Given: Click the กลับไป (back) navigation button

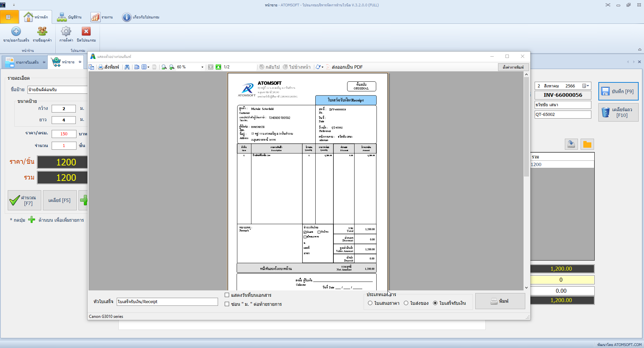Looking at the screenshot, I should (x=270, y=67).
